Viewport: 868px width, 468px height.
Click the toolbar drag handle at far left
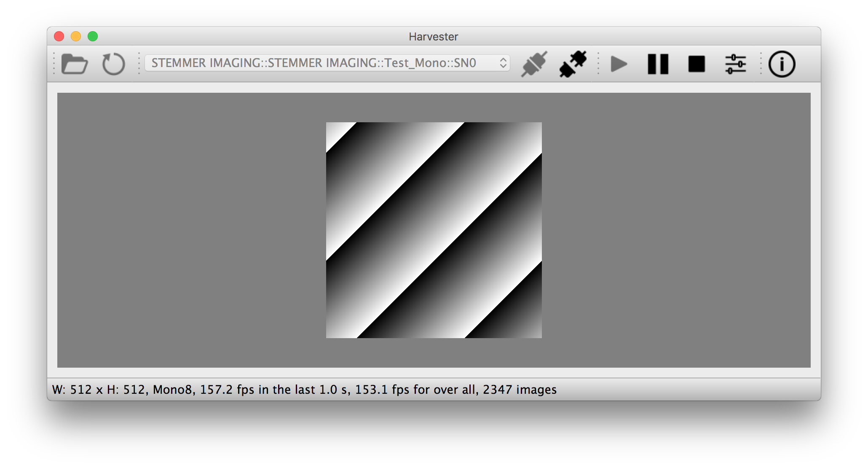(x=54, y=64)
